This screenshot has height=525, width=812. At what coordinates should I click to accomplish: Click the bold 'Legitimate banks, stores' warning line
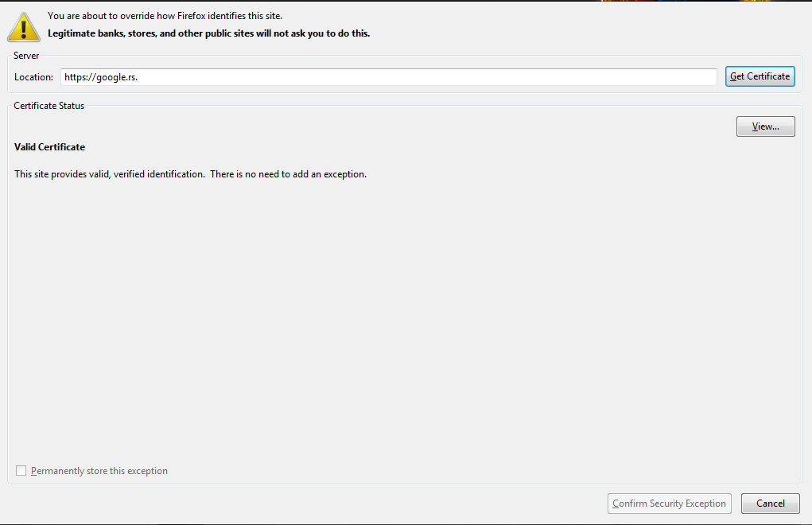208,33
